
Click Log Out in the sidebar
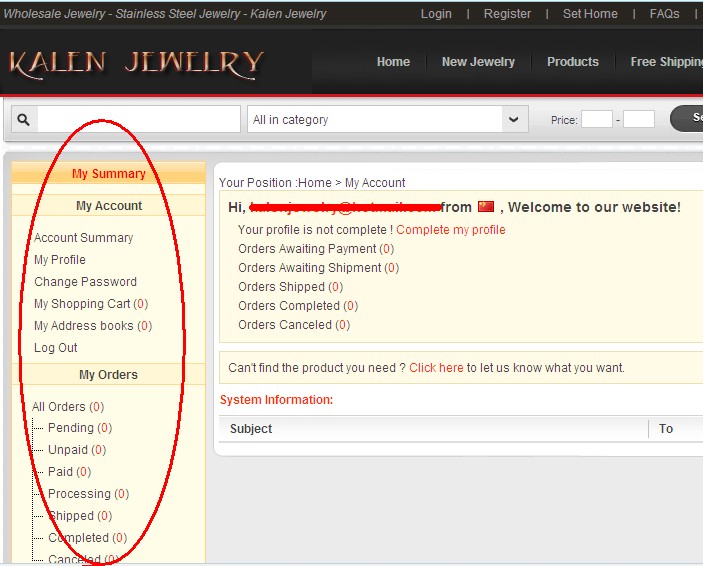56,348
